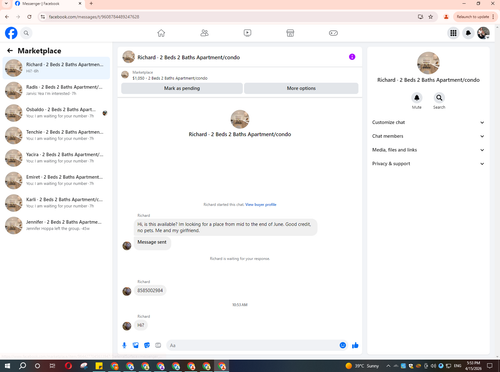500x372 pixels.
Task: Click More options button
Action: pos(301,88)
